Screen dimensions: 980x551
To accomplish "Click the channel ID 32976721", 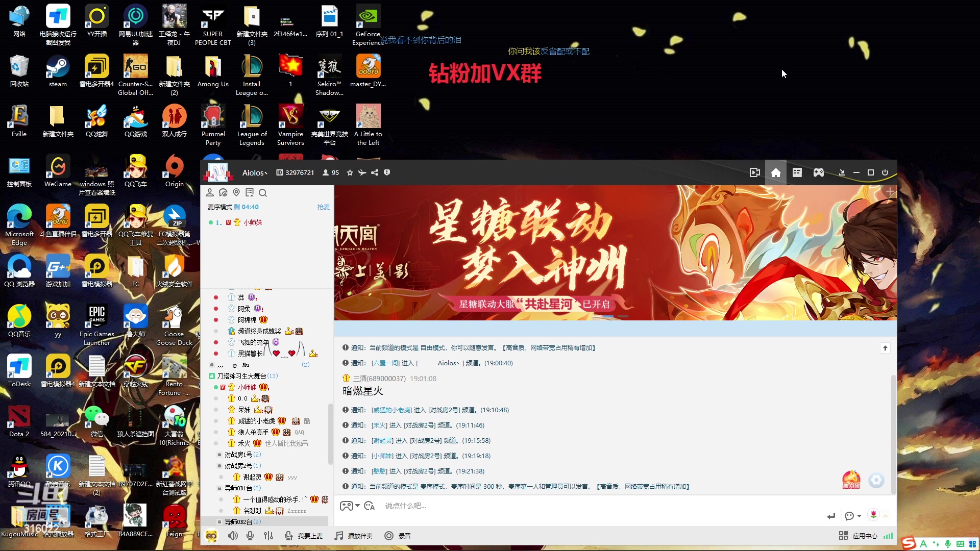I will click(x=296, y=173).
